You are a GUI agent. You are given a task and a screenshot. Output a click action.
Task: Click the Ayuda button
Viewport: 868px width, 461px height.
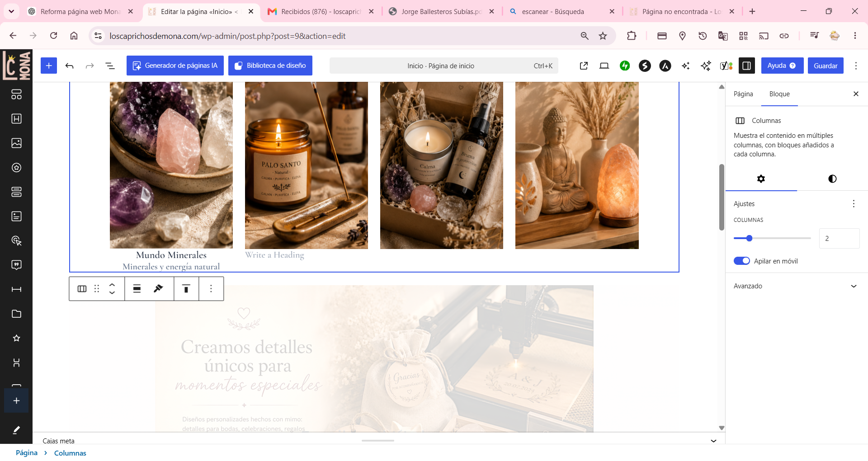(x=782, y=66)
